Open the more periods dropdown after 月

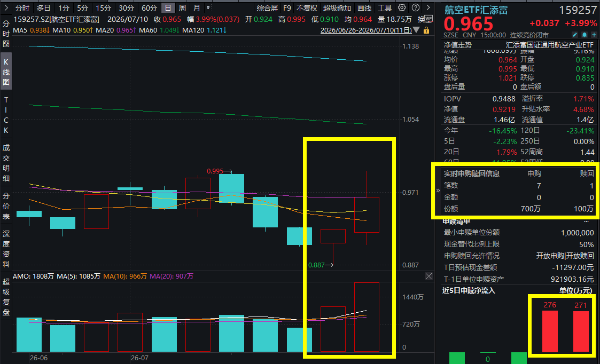click(208, 7)
